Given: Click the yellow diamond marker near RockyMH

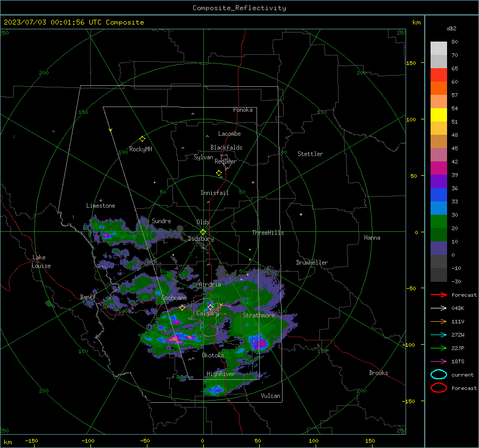Looking at the screenshot, I should point(142,139).
